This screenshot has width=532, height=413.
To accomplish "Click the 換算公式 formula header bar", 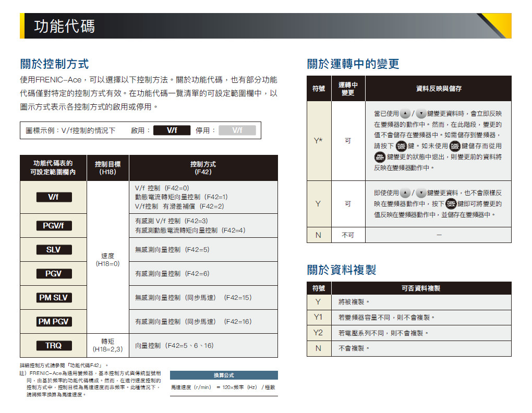I will [x=224, y=375].
